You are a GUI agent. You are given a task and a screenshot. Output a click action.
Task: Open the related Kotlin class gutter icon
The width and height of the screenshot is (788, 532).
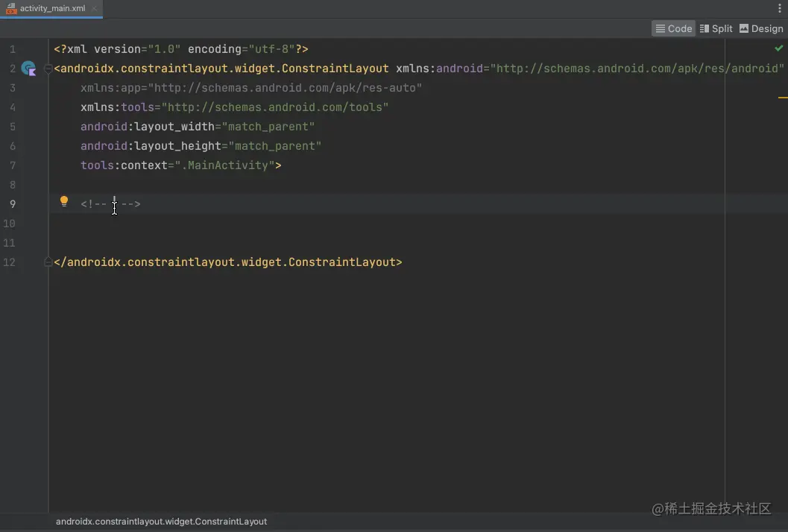click(28, 69)
